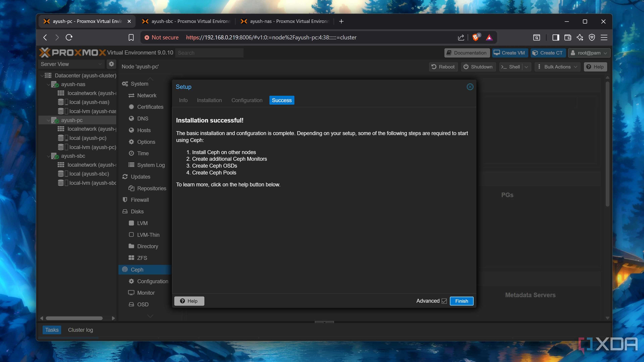Toggle the browser sidebar panel icon
This screenshot has height=362, width=644.
click(555, 38)
